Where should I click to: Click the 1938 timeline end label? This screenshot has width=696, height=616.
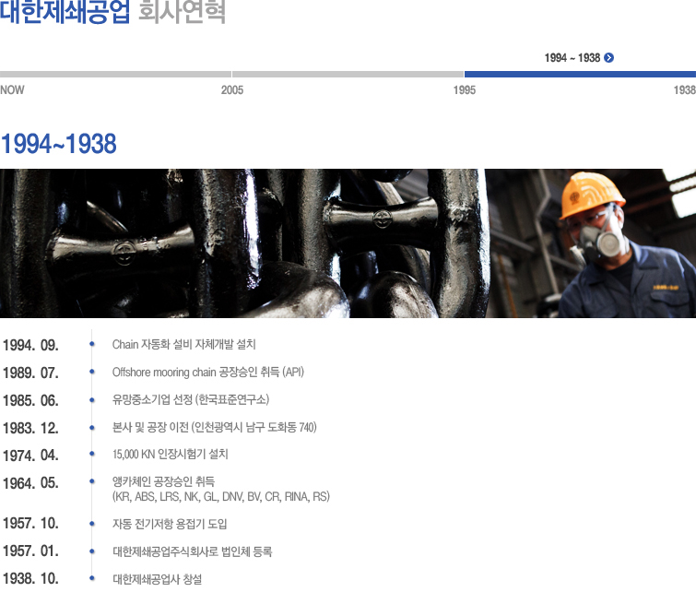[x=684, y=90]
